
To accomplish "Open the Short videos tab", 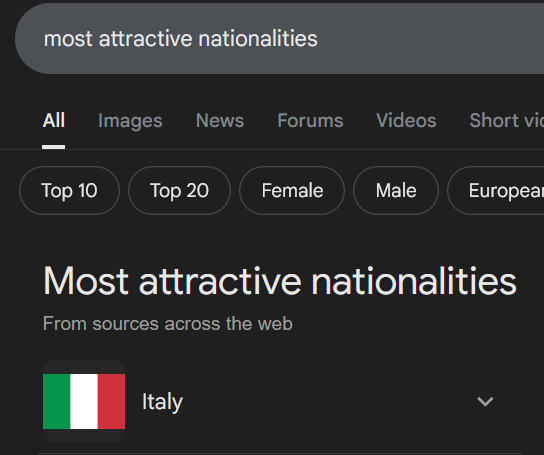I will pyautogui.click(x=507, y=121).
